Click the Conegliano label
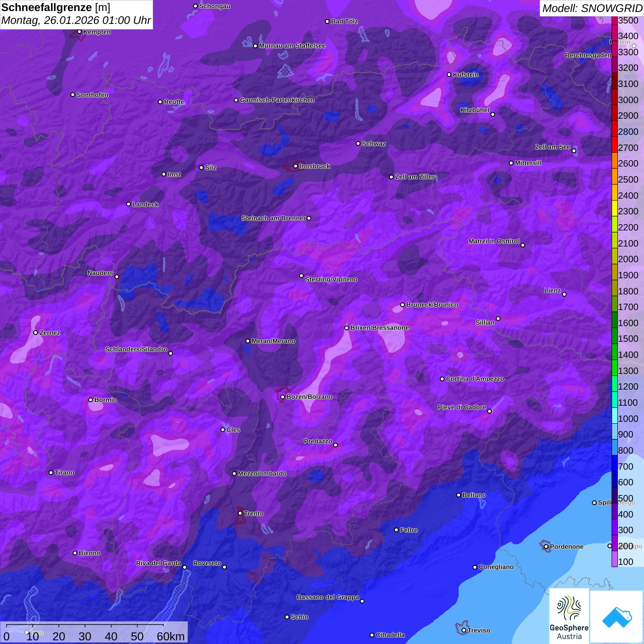 click(x=496, y=567)
